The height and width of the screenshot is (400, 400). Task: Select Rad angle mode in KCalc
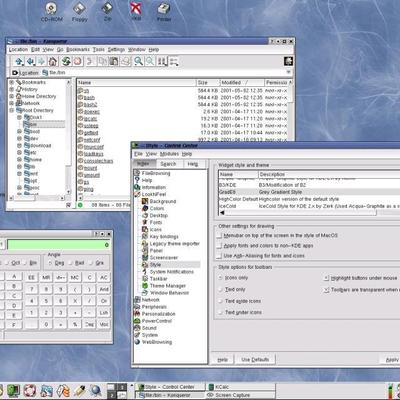(70, 263)
